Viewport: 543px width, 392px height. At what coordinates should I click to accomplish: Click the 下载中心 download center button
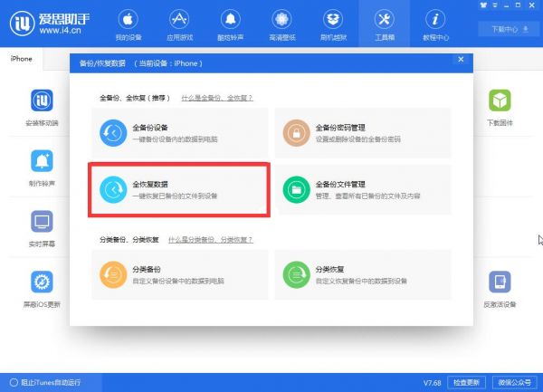click(x=509, y=29)
